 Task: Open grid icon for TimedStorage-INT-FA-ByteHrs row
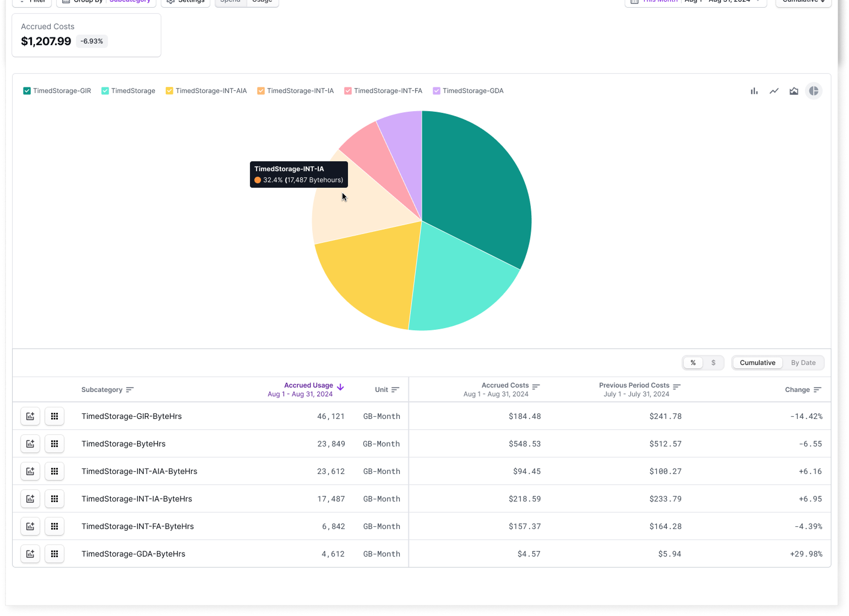[55, 526]
